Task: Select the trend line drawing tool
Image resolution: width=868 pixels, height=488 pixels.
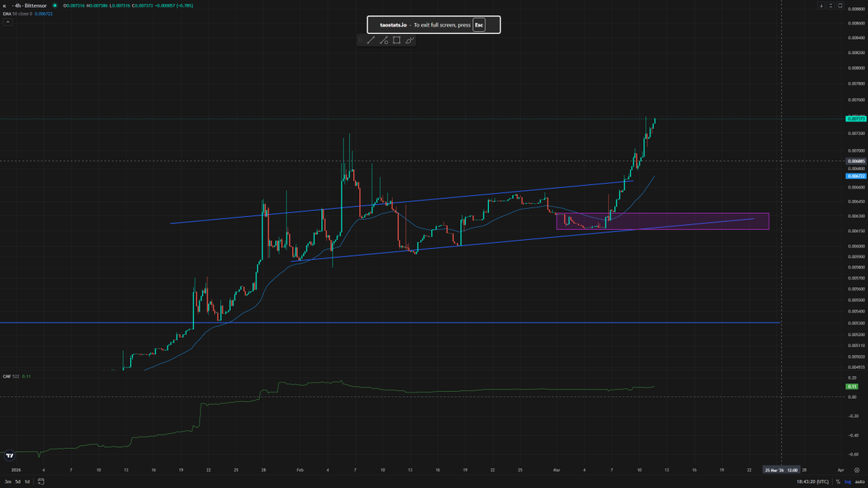Action: click(371, 41)
